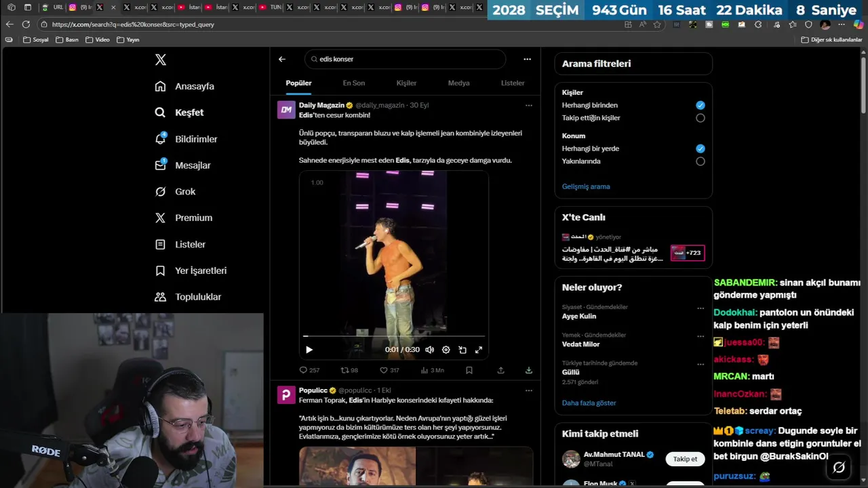Open Yer İşaretleri bookmarks

click(191, 270)
